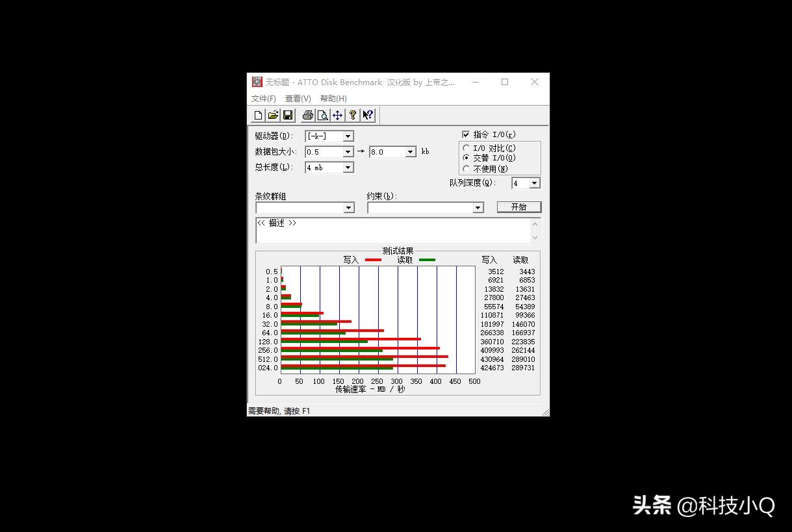Open the 查看(V) menu
792x532 pixels.
[x=297, y=98]
